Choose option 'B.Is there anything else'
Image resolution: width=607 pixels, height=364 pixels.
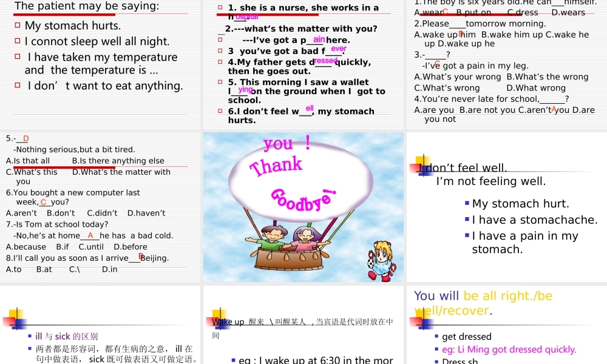118,161
